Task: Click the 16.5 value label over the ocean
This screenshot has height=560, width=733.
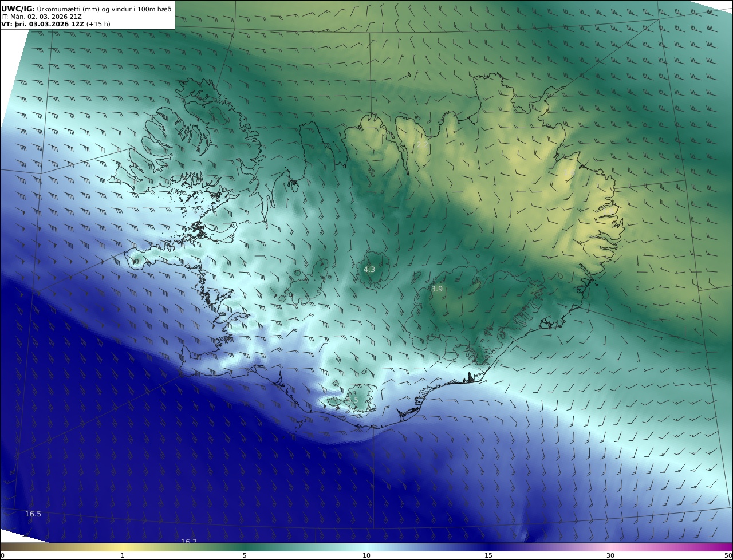Action: [33, 514]
